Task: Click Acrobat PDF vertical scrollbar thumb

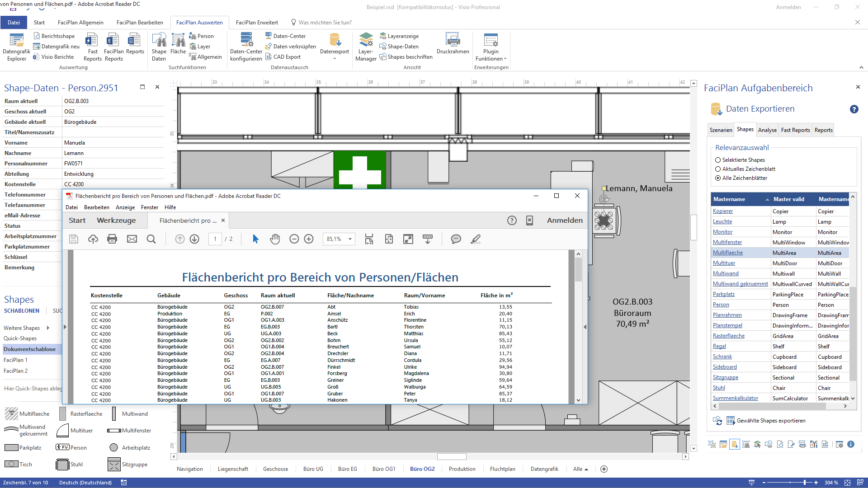Action: click(578, 270)
